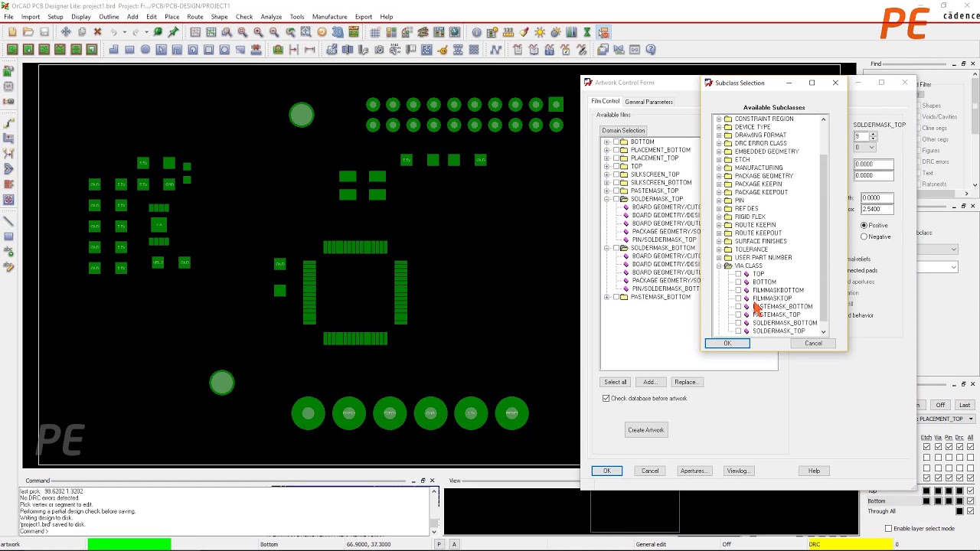This screenshot has width=980, height=551.
Task: Click the 3D view toolbar icon
Action: 338,32
